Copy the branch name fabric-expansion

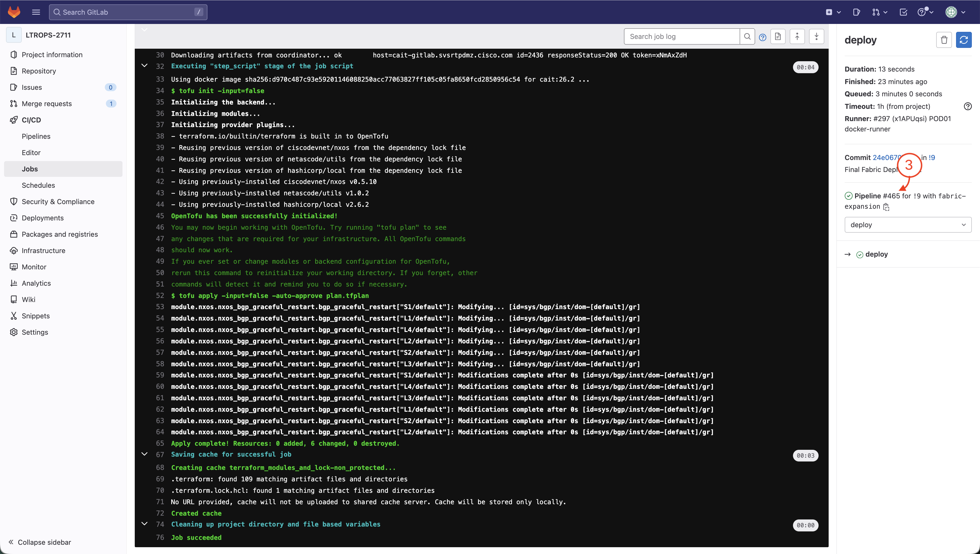pos(886,207)
